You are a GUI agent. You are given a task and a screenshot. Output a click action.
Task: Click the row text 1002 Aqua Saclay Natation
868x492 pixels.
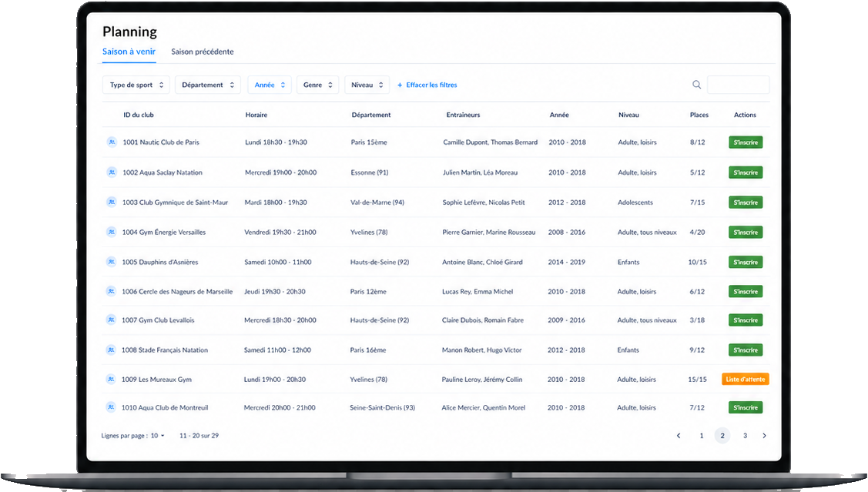click(163, 172)
